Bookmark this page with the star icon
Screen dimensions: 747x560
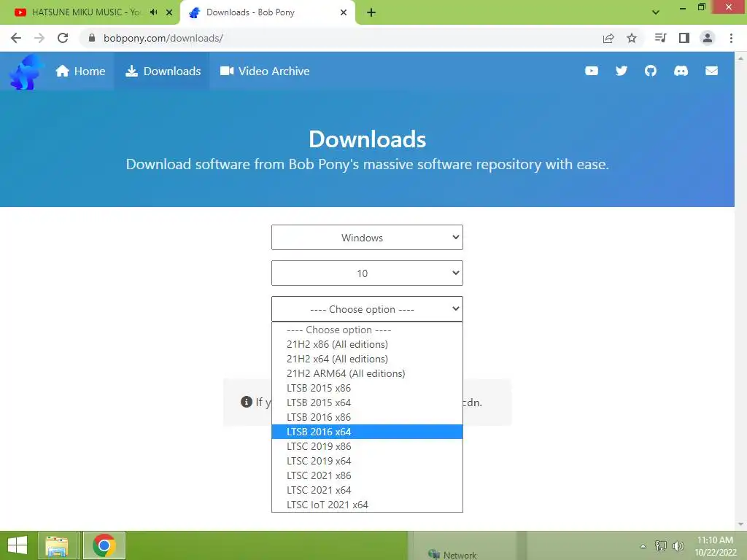pyautogui.click(x=632, y=38)
